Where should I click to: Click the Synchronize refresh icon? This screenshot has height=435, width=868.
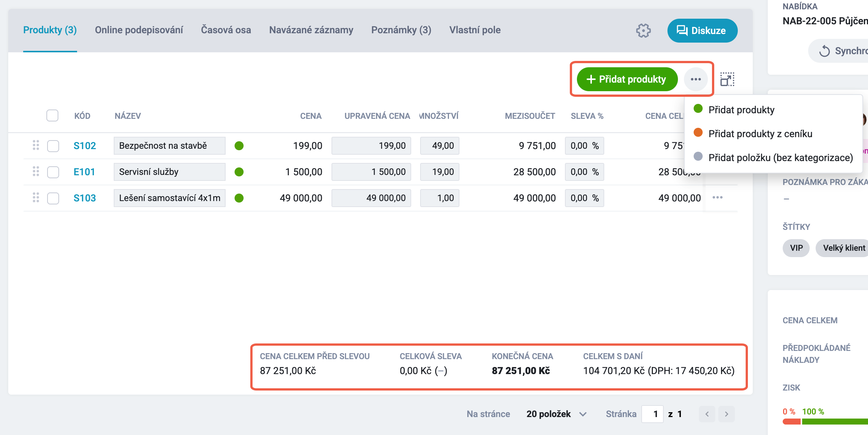(x=824, y=51)
